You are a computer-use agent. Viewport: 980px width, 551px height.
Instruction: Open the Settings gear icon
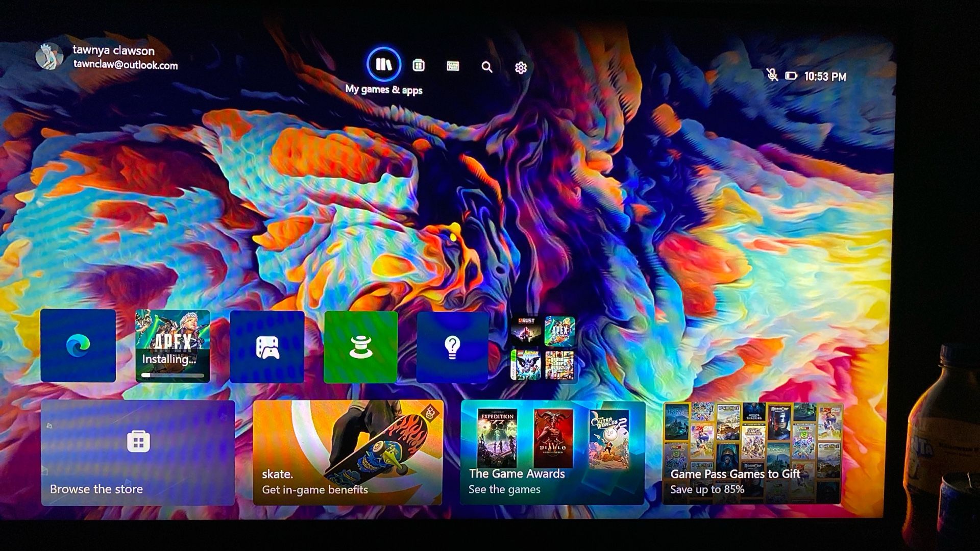pos(521,67)
